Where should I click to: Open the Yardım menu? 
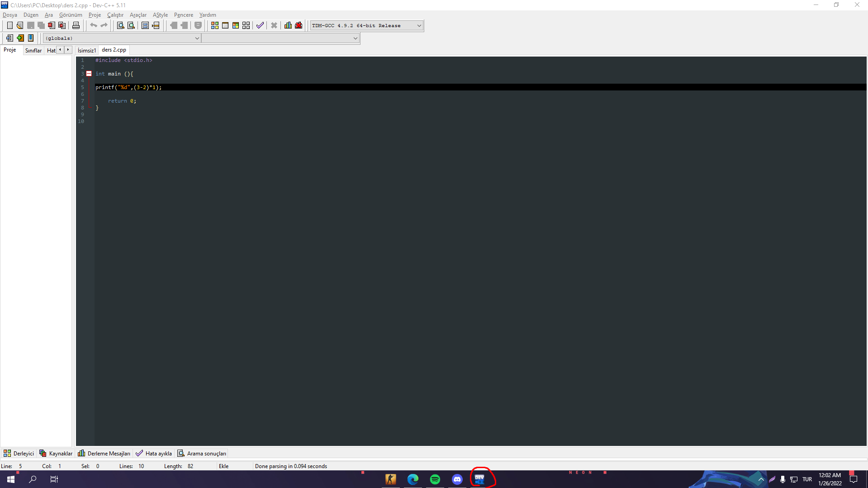(x=208, y=15)
